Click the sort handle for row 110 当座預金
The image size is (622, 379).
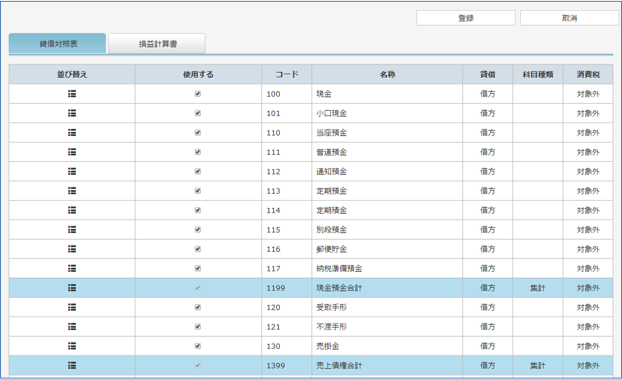(72, 133)
